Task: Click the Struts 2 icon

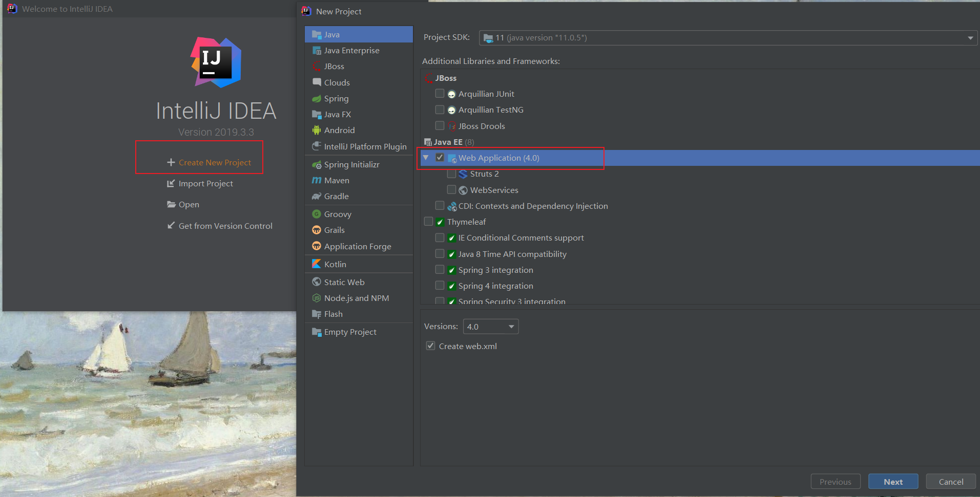Action: 463,174
